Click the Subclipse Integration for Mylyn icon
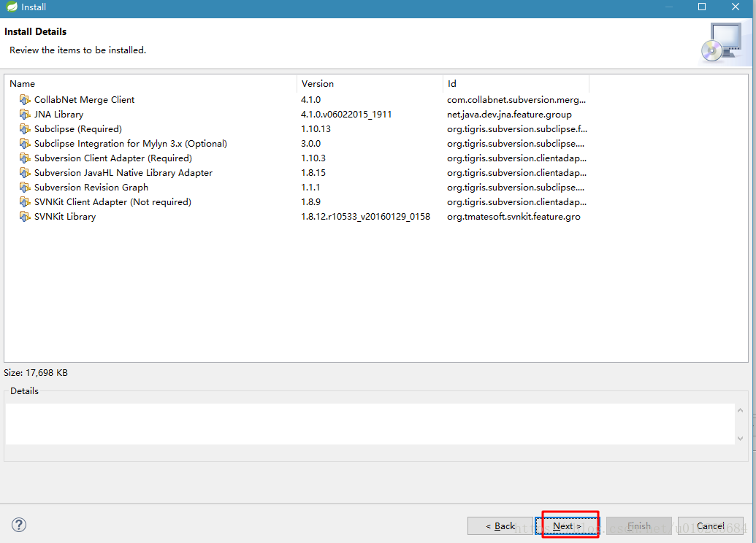This screenshot has height=543, width=756. (x=25, y=144)
